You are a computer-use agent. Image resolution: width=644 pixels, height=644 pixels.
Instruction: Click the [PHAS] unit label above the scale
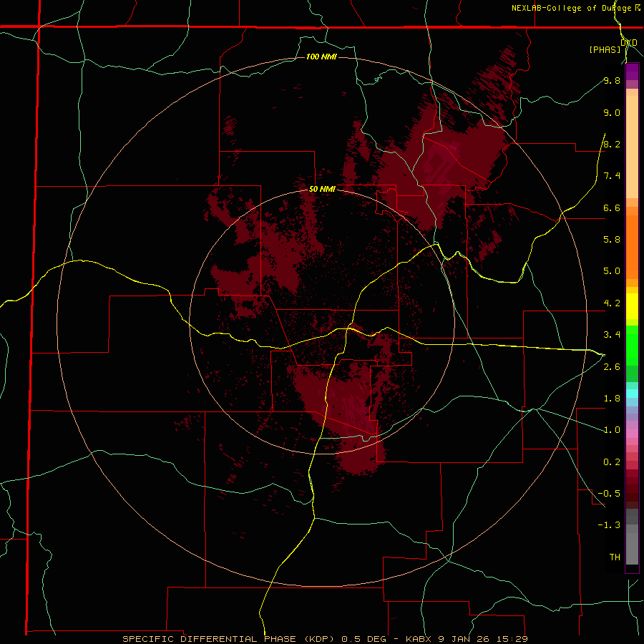[x=605, y=50]
